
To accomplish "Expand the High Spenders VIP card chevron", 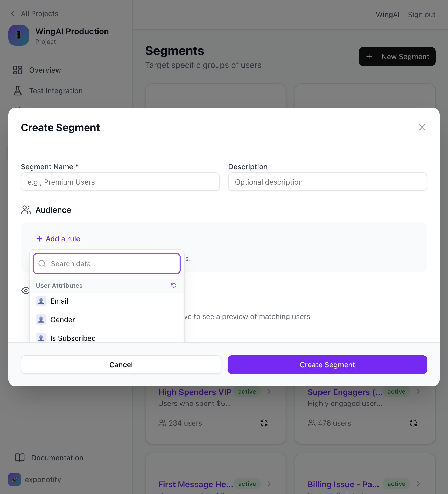I will [x=269, y=392].
